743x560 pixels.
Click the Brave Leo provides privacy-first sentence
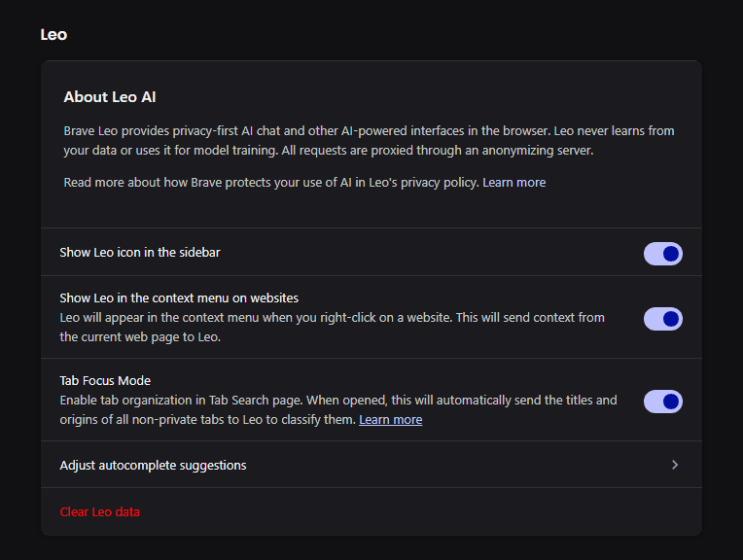click(292, 130)
